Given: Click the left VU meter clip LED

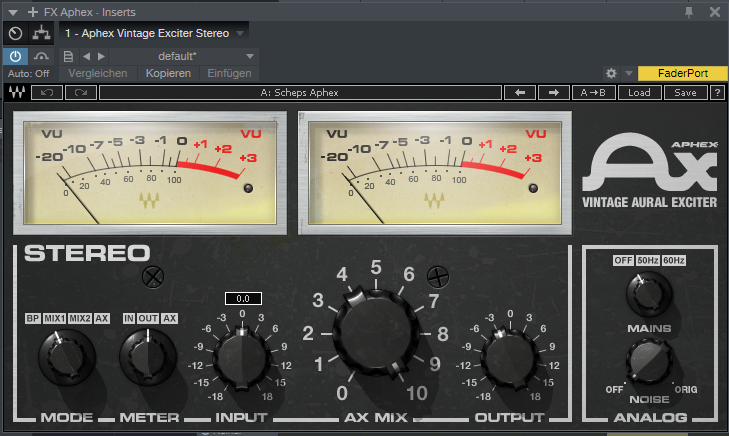Looking at the screenshot, I should tap(248, 188).
